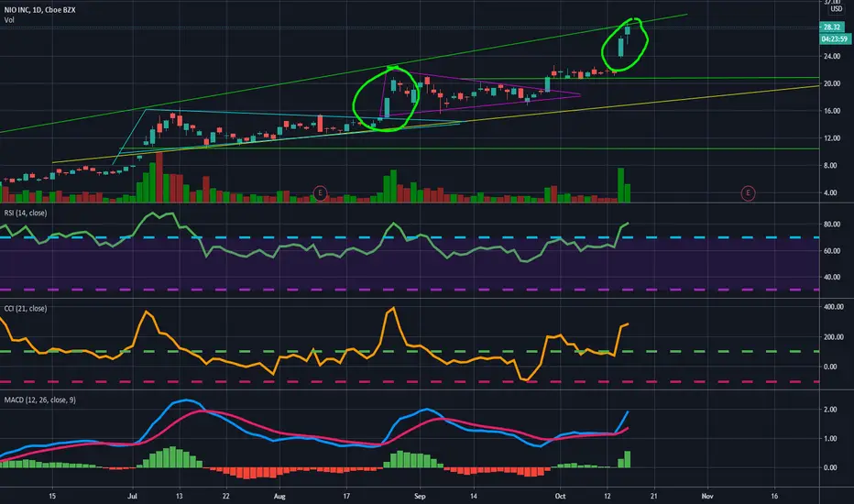Screen dimensions: 854x504
Task: Click the Nov label on the time axis
Action: 707,496
